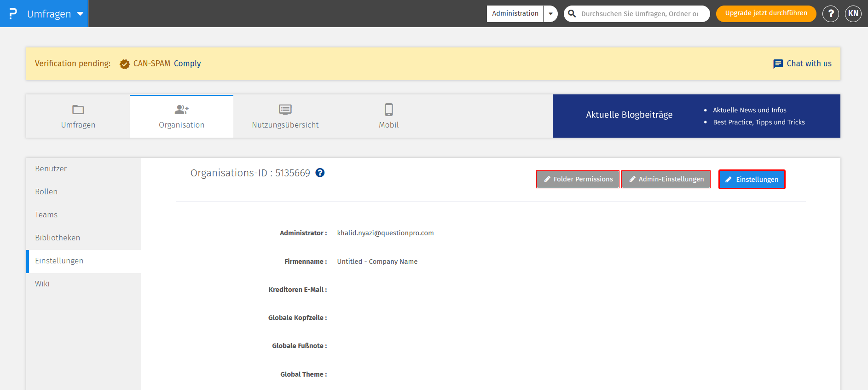The height and width of the screenshot is (390, 868).
Task: Click the administrator email khalid.nyazi@questionpro.com
Action: [x=385, y=233]
